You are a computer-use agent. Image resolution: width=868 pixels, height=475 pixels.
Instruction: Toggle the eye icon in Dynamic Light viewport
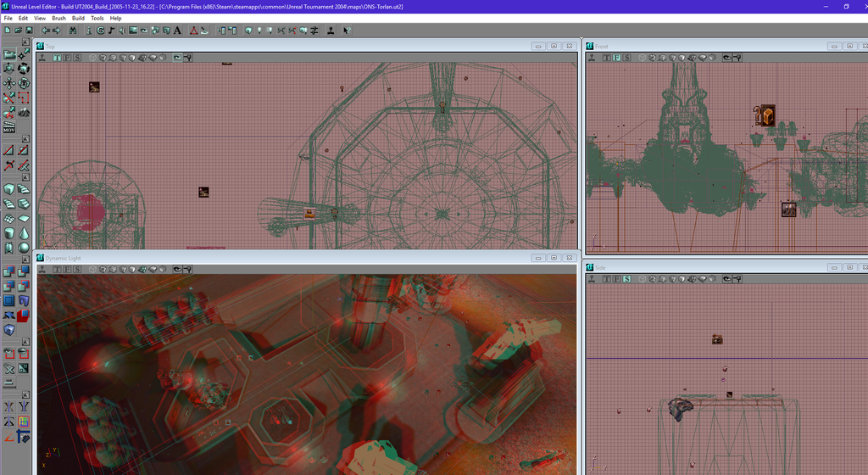(177, 269)
